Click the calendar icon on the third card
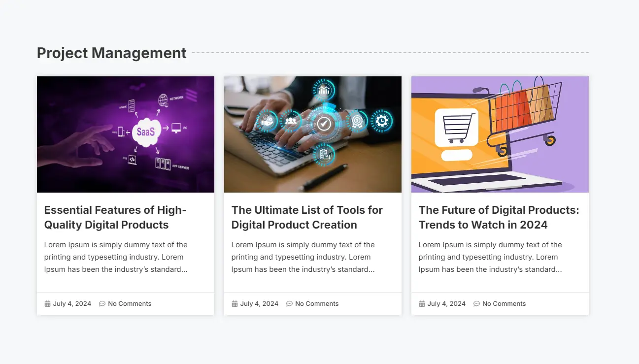This screenshot has width=639, height=364. [422, 304]
